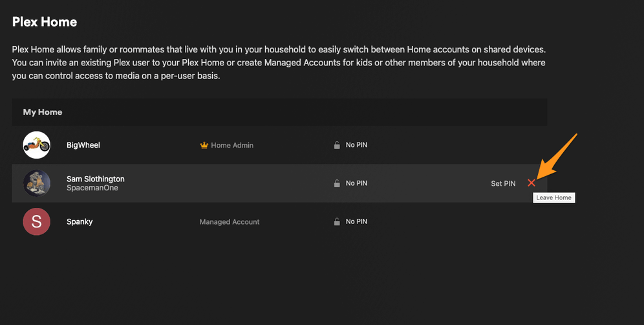
Task: Open BigWheel's tricycle avatar
Action: pyautogui.click(x=37, y=145)
